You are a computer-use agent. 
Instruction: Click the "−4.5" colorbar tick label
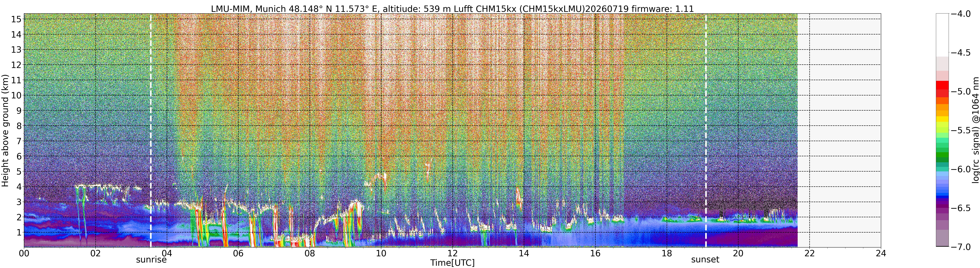(961, 53)
